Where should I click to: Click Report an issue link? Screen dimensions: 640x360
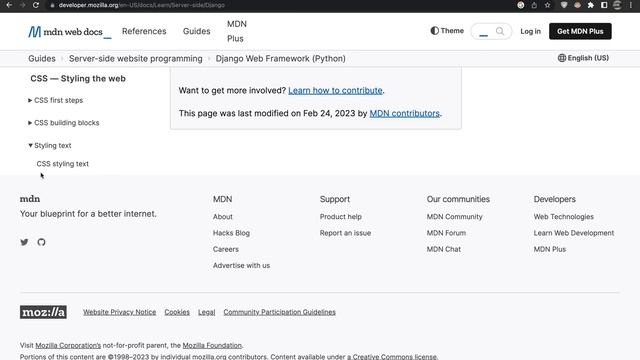[x=345, y=233]
